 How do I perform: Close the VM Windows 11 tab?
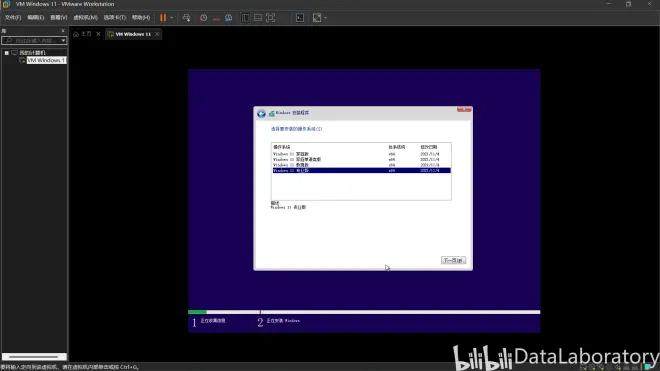pyautogui.click(x=157, y=34)
